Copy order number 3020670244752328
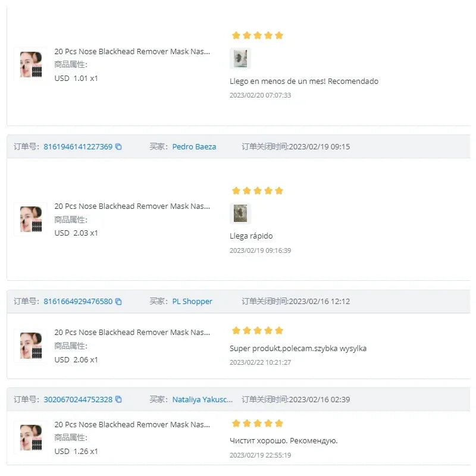Viewport: 476px width, 476px height. [118, 399]
